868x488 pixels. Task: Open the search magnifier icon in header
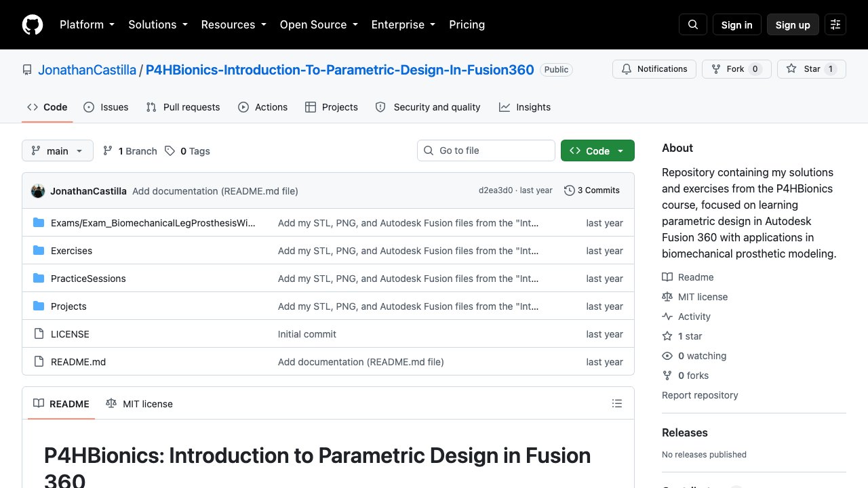[693, 24]
